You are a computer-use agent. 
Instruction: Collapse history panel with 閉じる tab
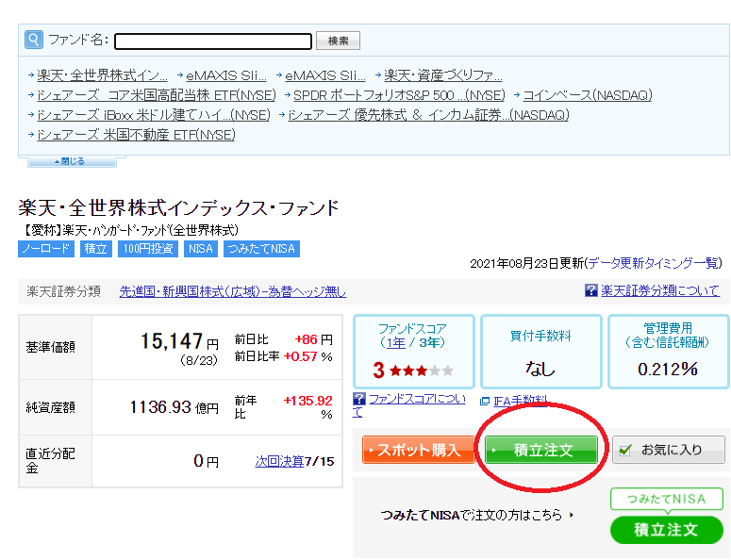point(72,161)
